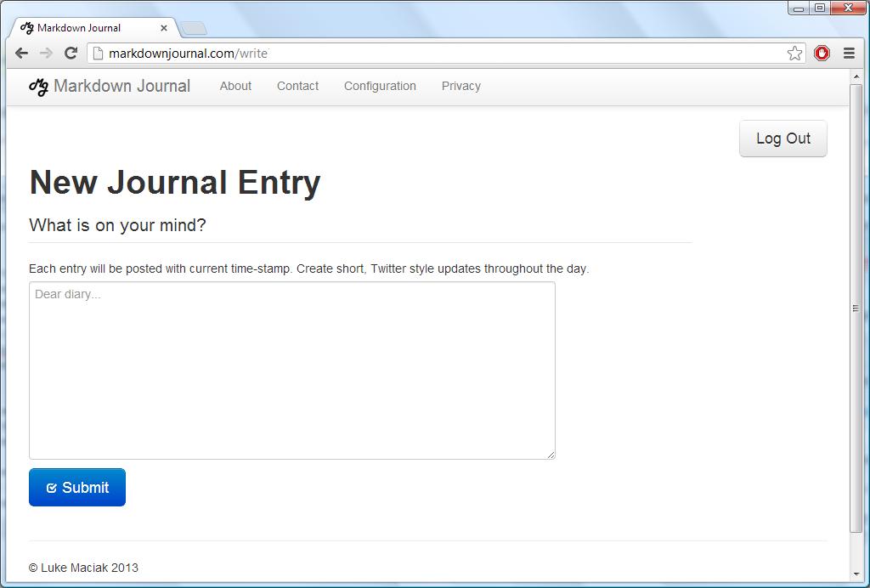
Task: Close the Markdown Journal tab
Action: 164,28
